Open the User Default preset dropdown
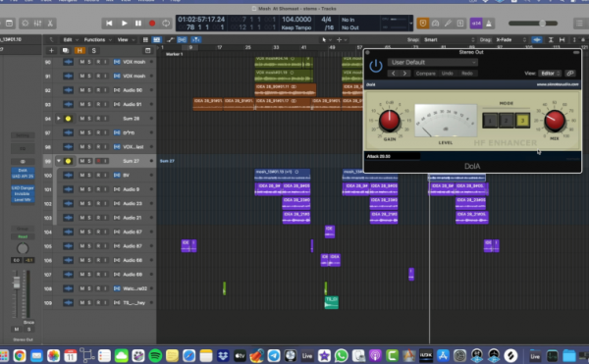This screenshot has height=364, width=589. [x=433, y=62]
